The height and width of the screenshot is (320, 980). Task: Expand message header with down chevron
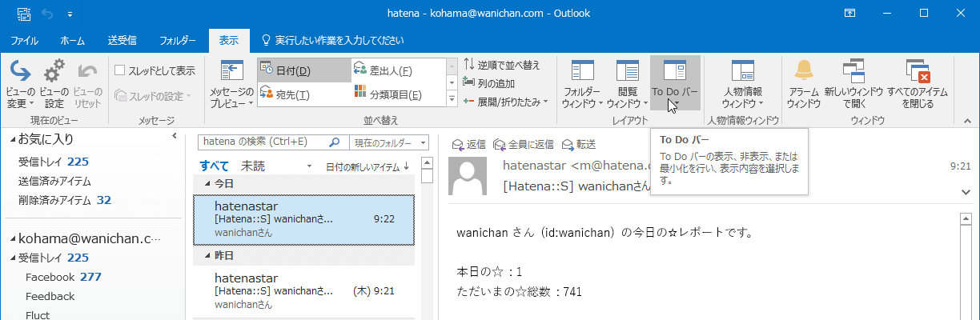click(x=966, y=192)
